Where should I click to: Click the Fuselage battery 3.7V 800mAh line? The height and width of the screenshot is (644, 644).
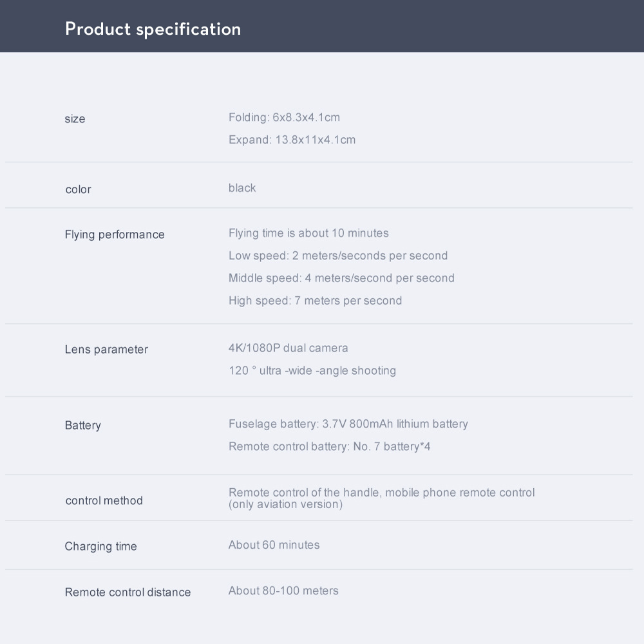348,424
